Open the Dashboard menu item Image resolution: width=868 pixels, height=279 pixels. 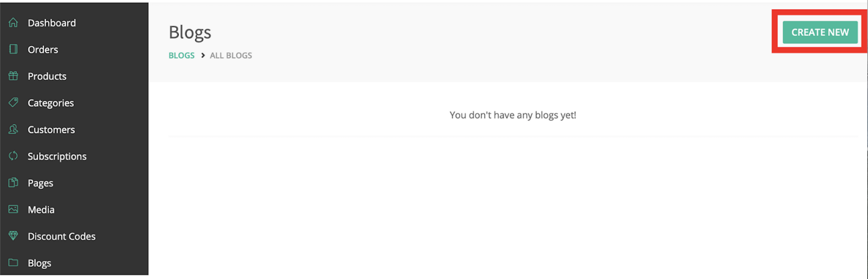click(x=52, y=23)
